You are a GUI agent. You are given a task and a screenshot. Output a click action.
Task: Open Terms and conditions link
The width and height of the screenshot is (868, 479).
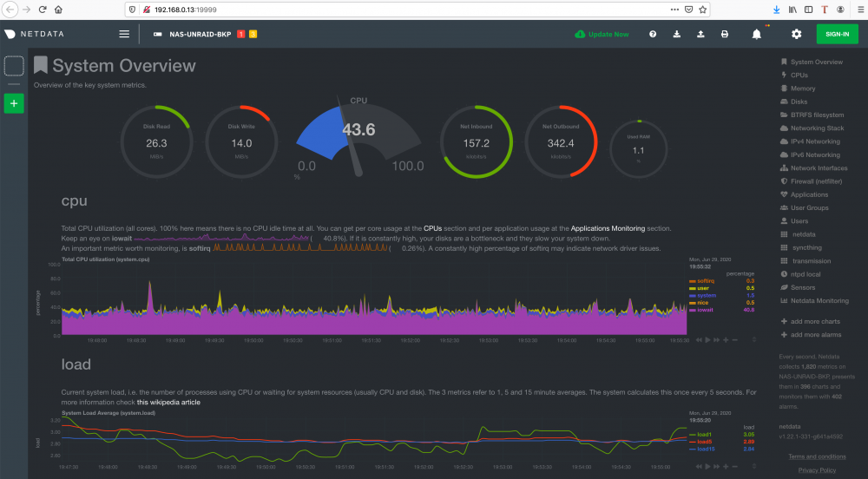coord(817,457)
